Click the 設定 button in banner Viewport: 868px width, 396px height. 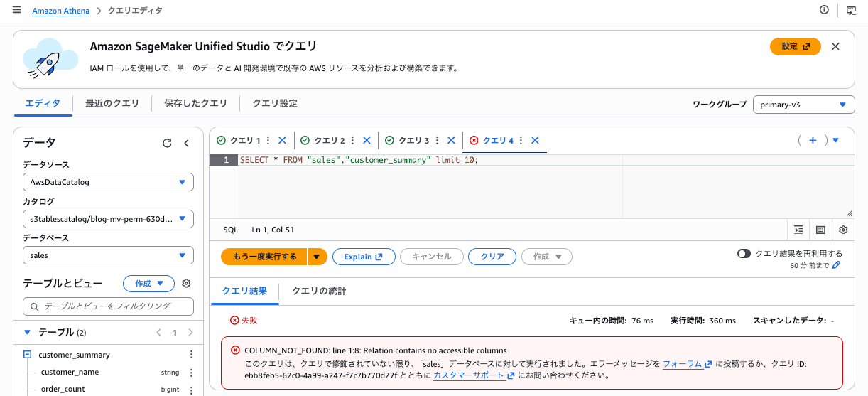coord(796,46)
